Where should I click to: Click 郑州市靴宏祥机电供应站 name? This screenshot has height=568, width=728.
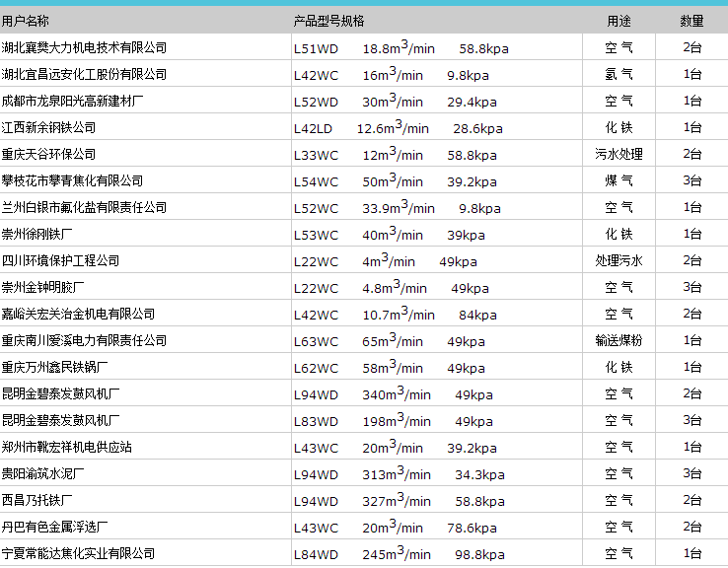point(66,448)
